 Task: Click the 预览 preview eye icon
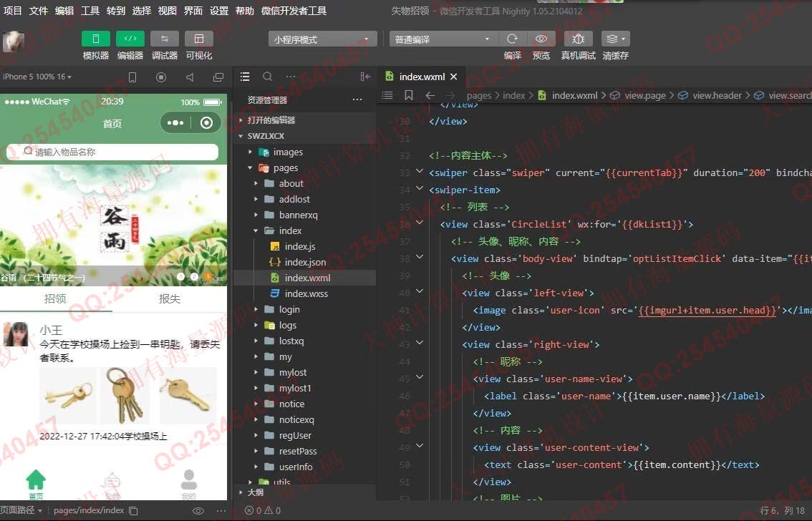pos(541,39)
